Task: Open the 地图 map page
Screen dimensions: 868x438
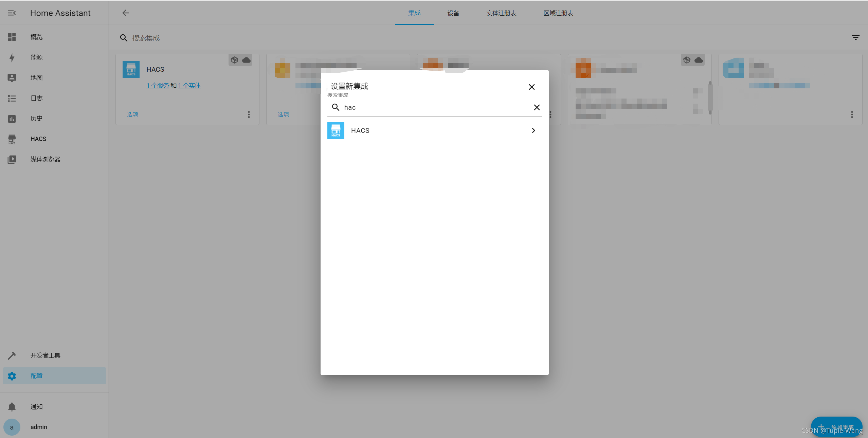Action: coord(36,78)
